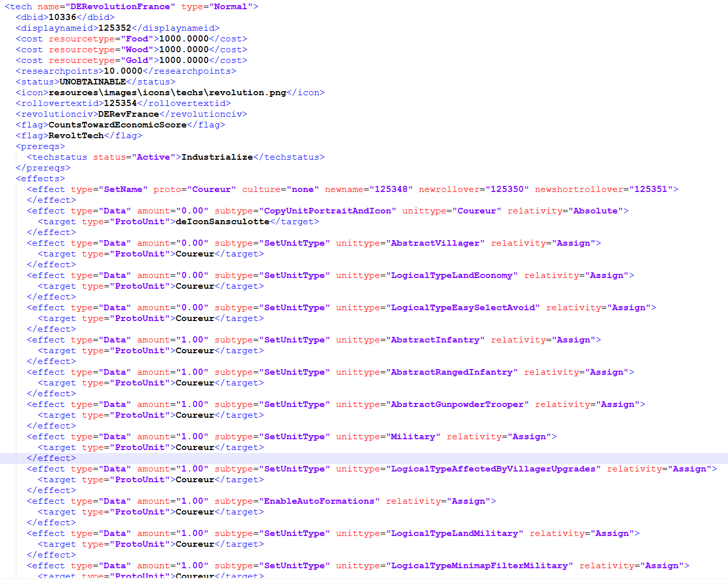Click the unittype "AbstractInfantry"
728x579 pixels.
click(435, 340)
